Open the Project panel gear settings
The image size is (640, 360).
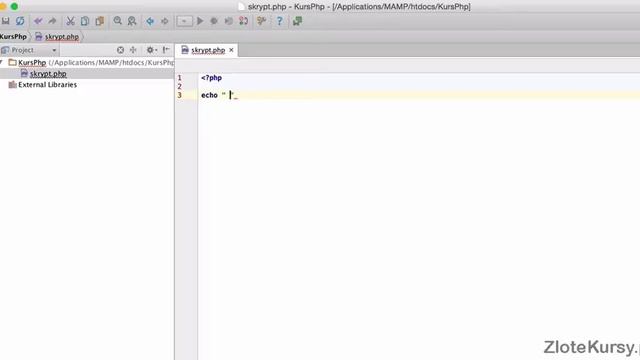(151, 50)
